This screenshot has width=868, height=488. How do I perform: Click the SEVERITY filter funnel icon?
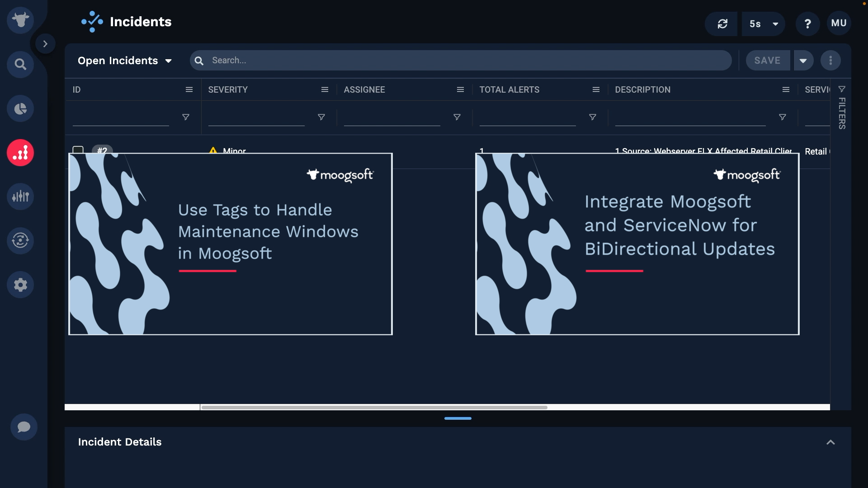[321, 117]
